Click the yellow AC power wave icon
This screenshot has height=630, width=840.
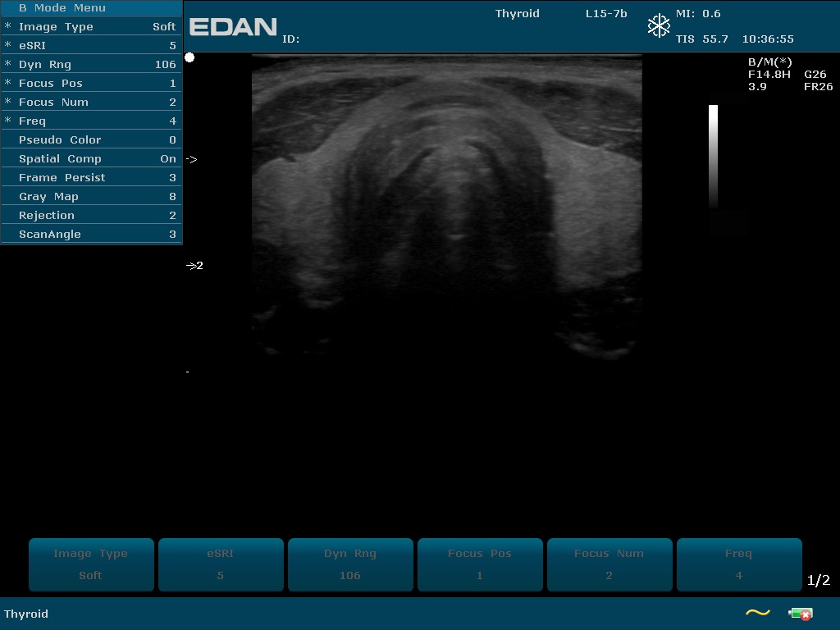pos(757,613)
